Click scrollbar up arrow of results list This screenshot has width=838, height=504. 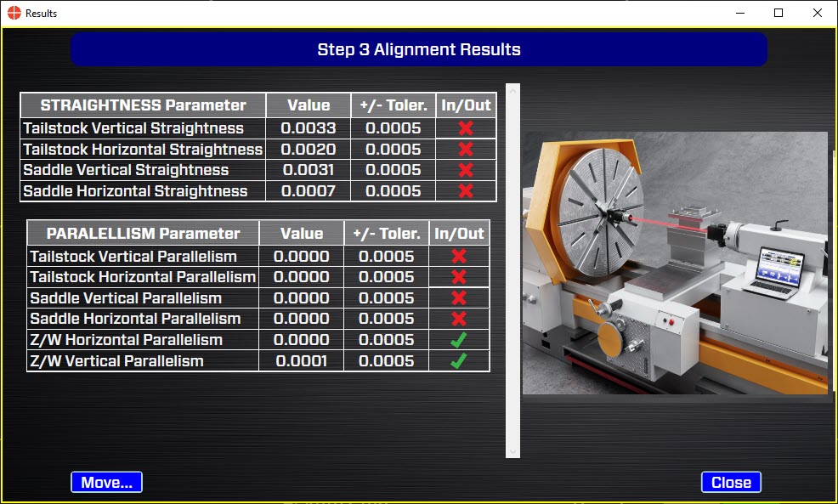512,91
